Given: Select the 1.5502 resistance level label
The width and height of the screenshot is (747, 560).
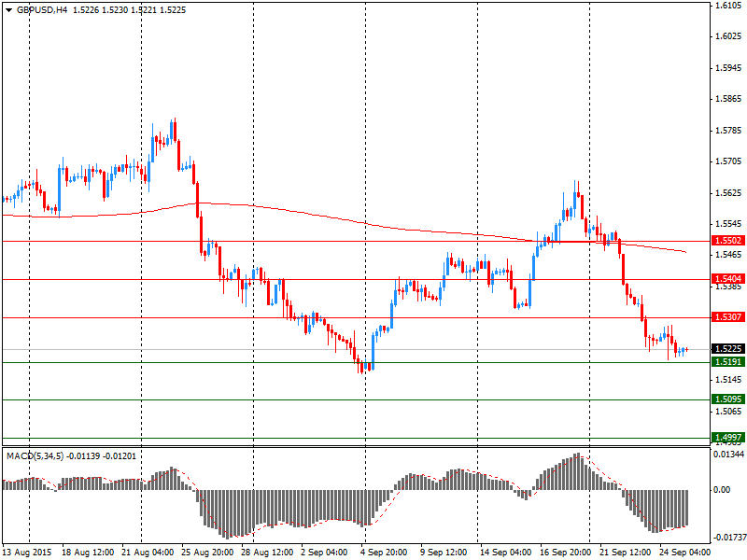Looking at the screenshot, I should [727, 241].
